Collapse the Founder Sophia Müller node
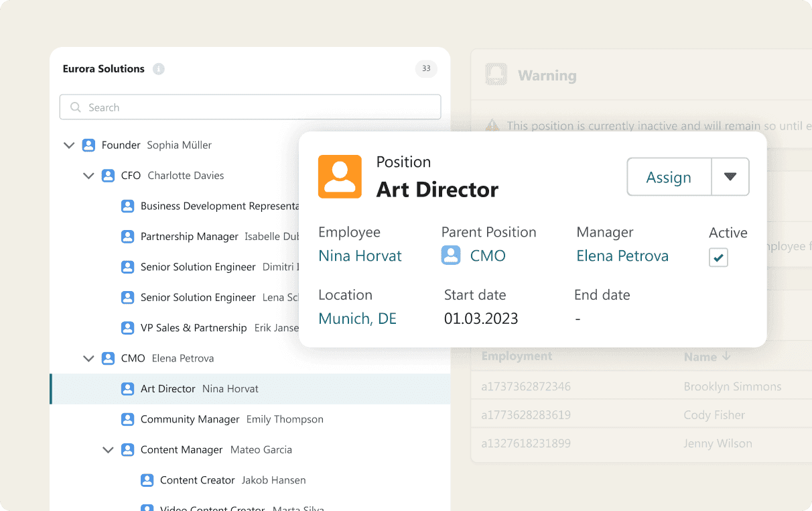The image size is (812, 511). click(x=69, y=145)
